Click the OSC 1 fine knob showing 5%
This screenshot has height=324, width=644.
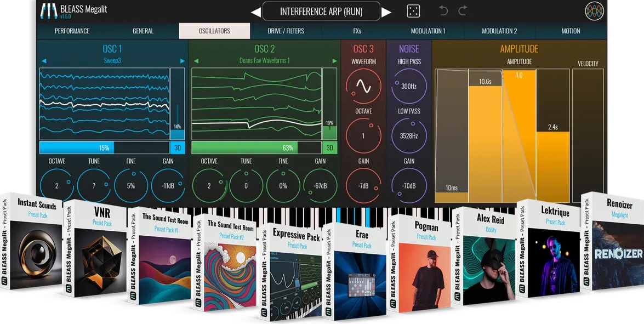coord(130,186)
